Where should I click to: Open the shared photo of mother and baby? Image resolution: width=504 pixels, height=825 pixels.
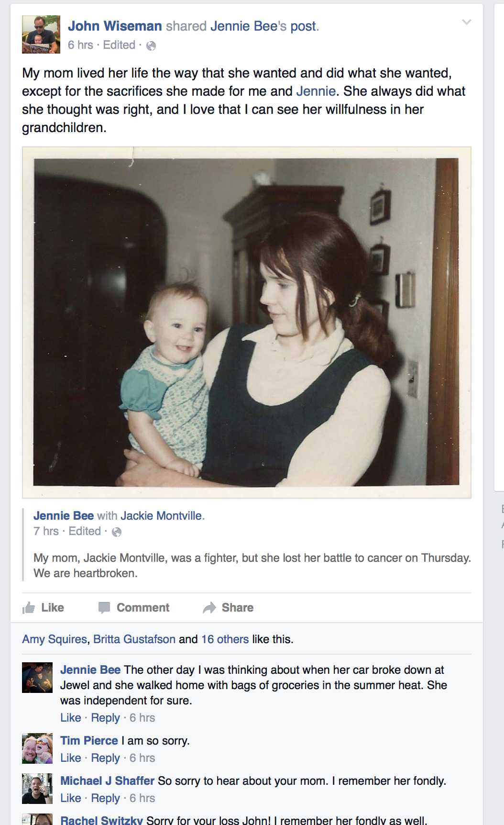point(247,323)
